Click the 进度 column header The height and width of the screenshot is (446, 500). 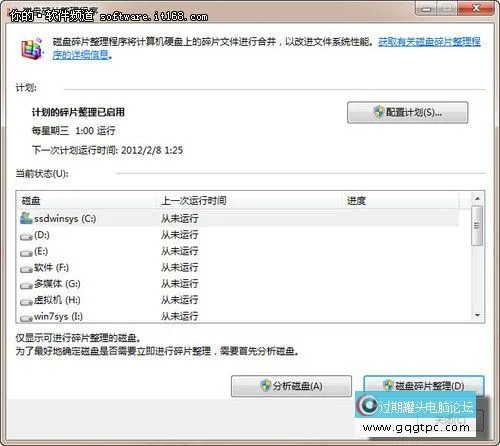(x=401, y=201)
